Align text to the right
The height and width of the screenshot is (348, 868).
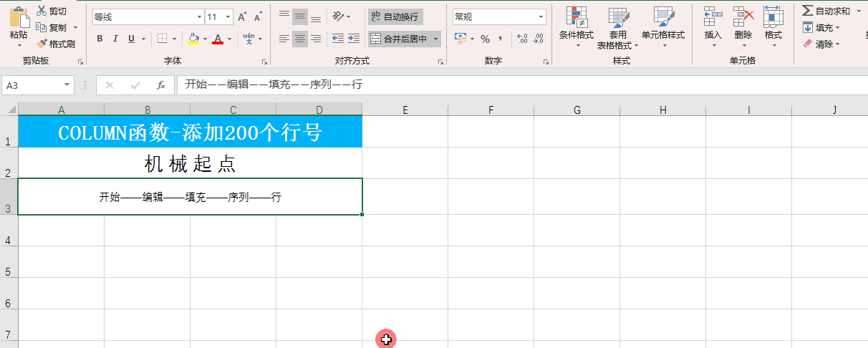tap(316, 39)
